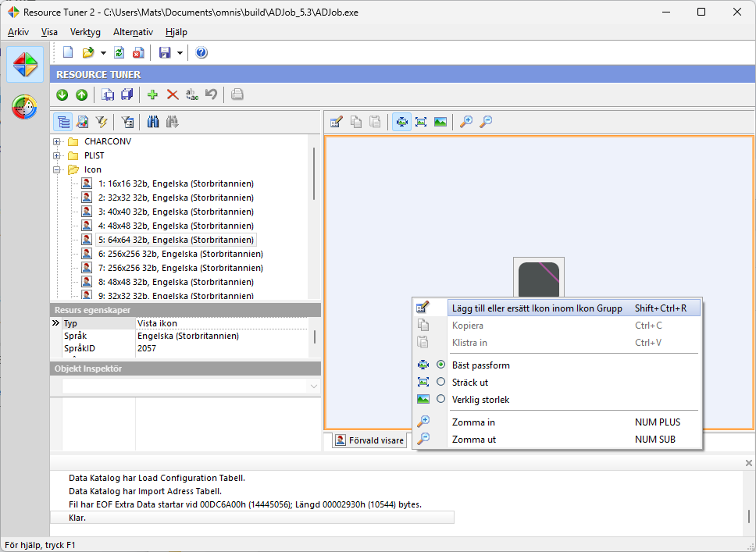The image size is (756, 552).
Task: Click the binoculars Find next icon
Action: tap(172, 122)
